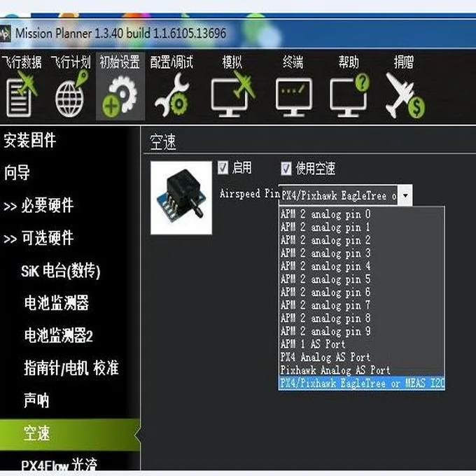
Task: Choose PX4 Analog AS Port option
Action: coord(362,357)
